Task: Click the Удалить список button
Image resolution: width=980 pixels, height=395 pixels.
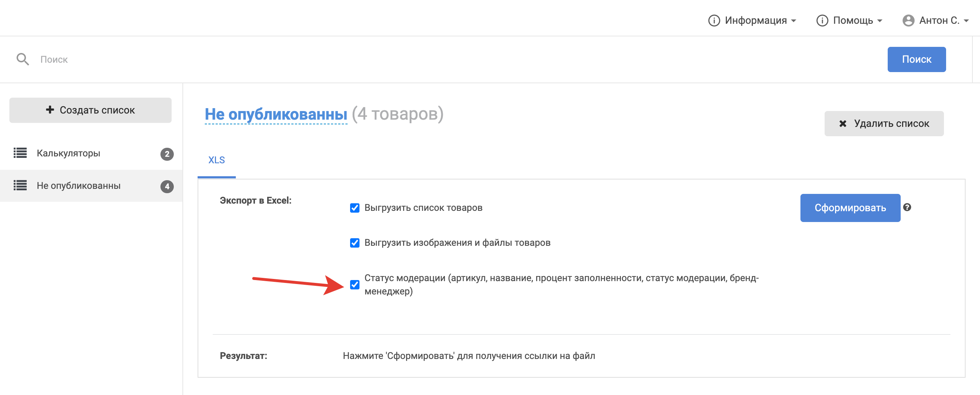Action: coord(883,124)
